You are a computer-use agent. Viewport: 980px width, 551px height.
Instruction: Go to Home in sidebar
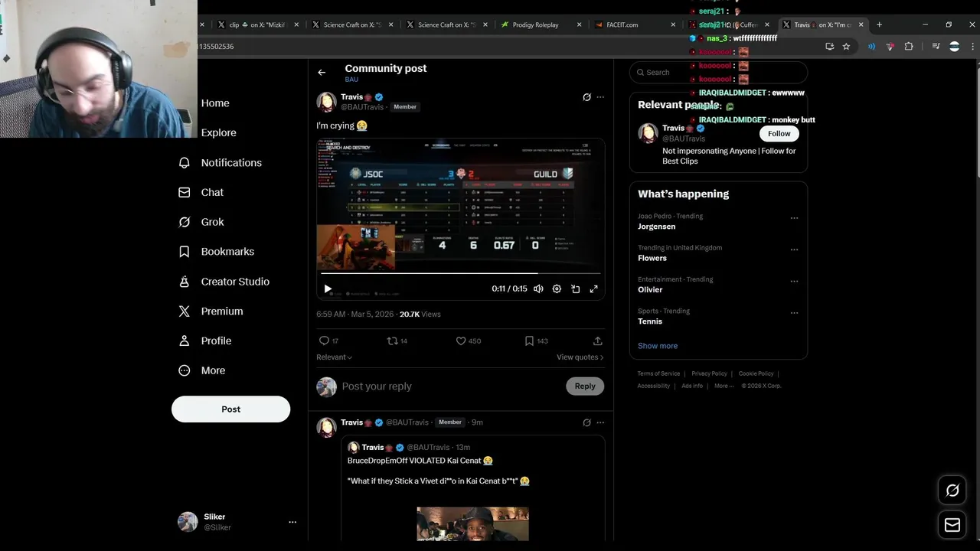203,103
